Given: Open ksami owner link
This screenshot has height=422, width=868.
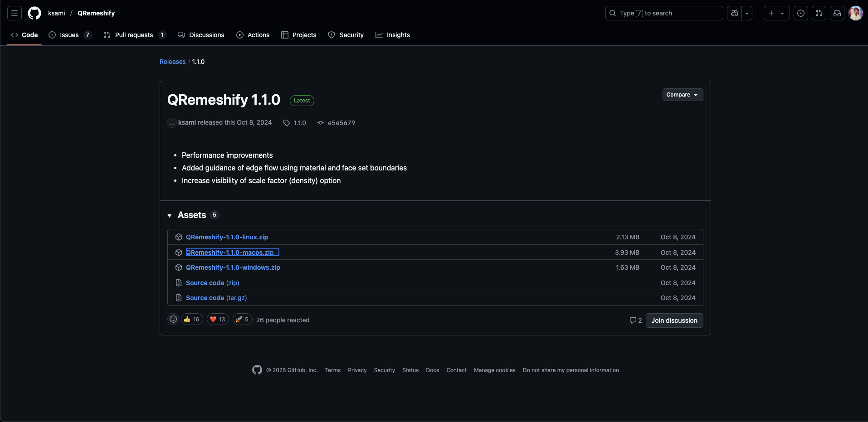Looking at the screenshot, I should (x=57, y=13).
